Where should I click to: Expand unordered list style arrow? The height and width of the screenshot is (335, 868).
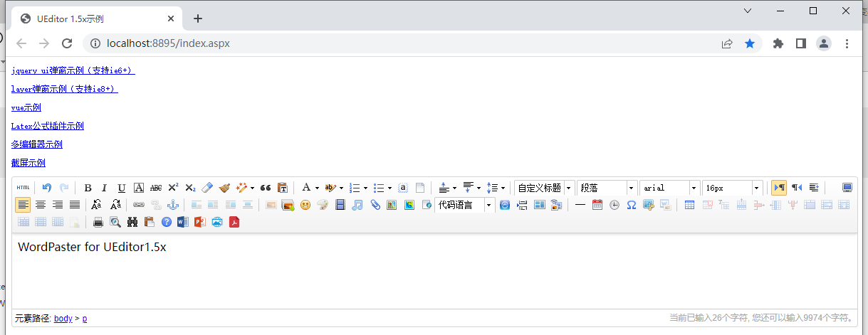pos(389,188)
